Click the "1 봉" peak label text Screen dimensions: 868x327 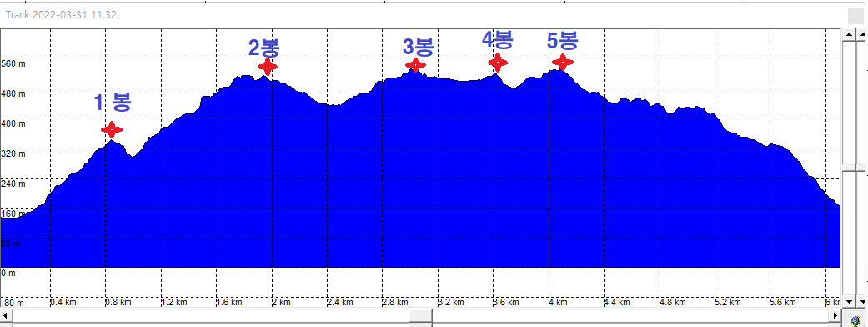tap(113, 103)
